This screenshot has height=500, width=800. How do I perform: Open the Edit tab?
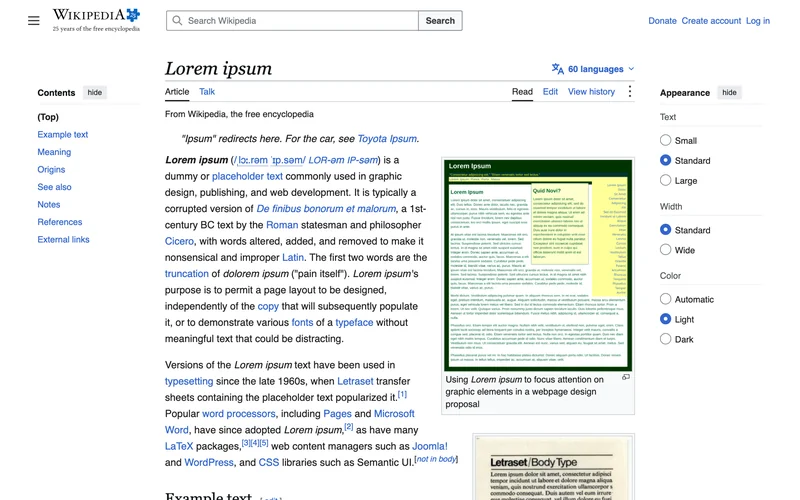coord(550,92)
